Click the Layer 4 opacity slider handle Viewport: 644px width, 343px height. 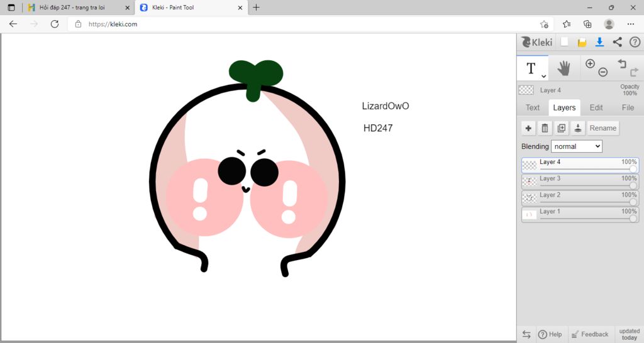pyautogui.click(x=633, y=169)
